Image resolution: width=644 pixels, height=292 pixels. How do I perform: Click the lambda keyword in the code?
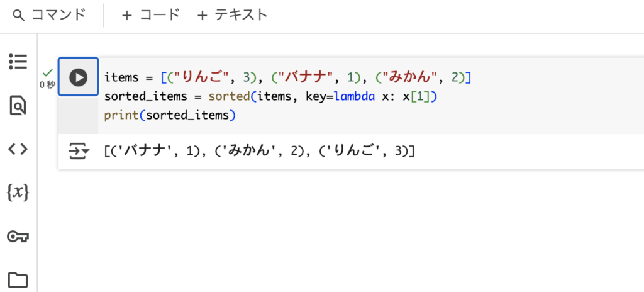tap(354, 96)
